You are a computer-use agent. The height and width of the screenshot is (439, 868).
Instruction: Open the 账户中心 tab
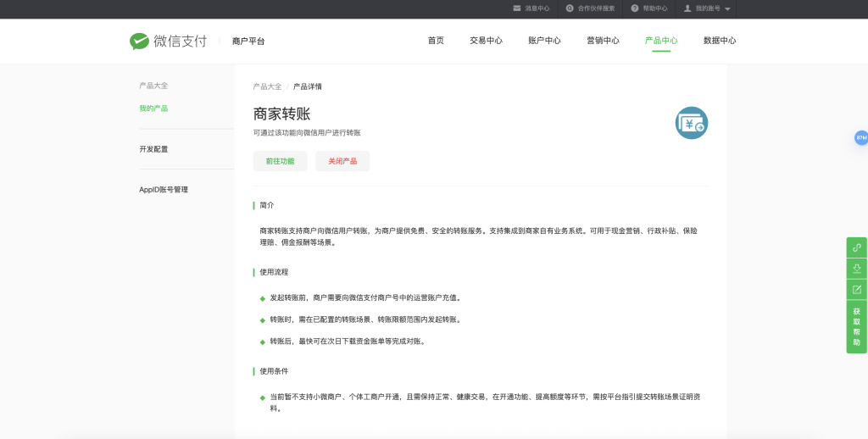click(x=545, y=41)
